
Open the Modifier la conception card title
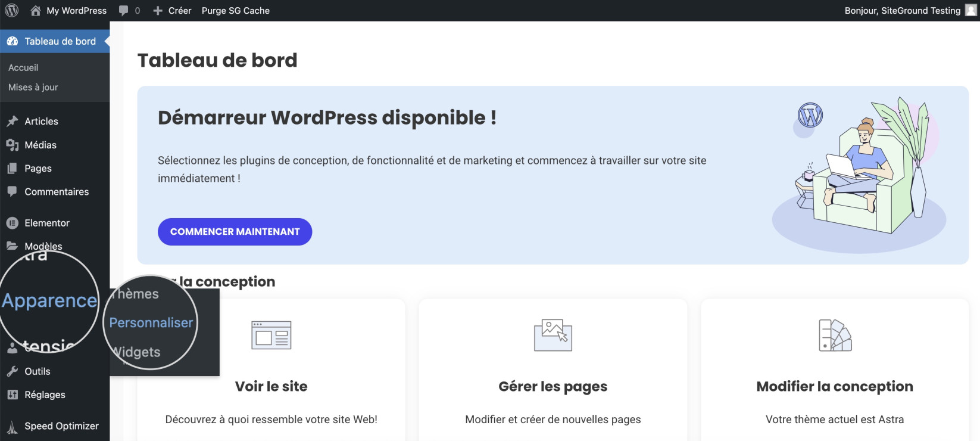835,387
